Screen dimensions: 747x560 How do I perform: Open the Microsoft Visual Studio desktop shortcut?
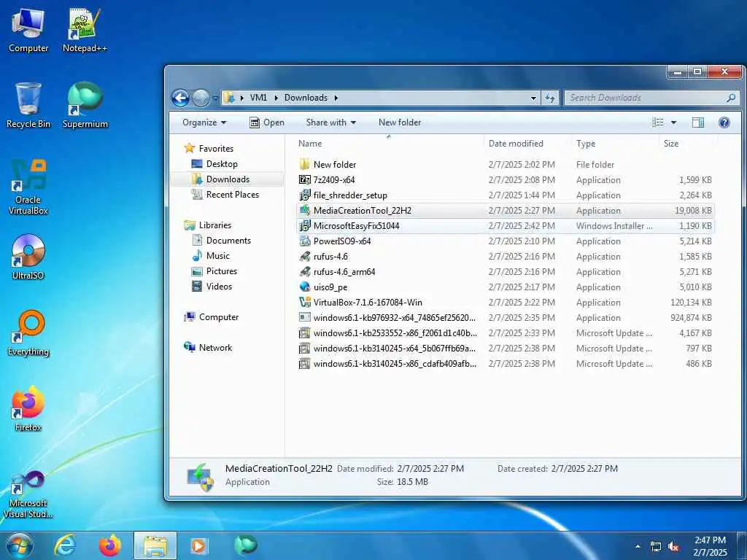(28, 494)
